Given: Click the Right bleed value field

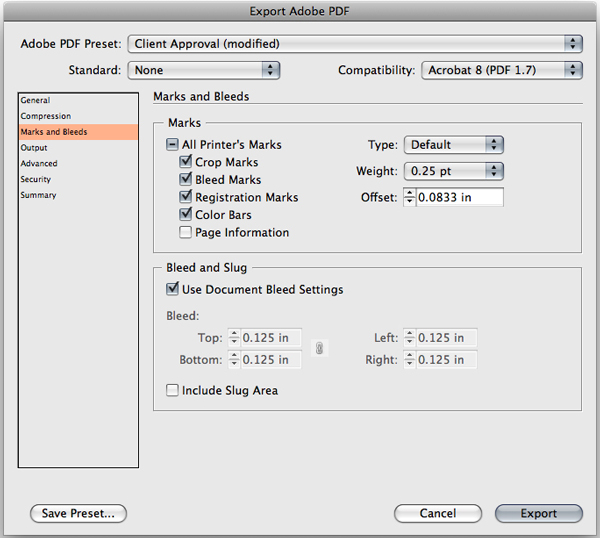Looking at the screenshot, I should click(447, 360).
